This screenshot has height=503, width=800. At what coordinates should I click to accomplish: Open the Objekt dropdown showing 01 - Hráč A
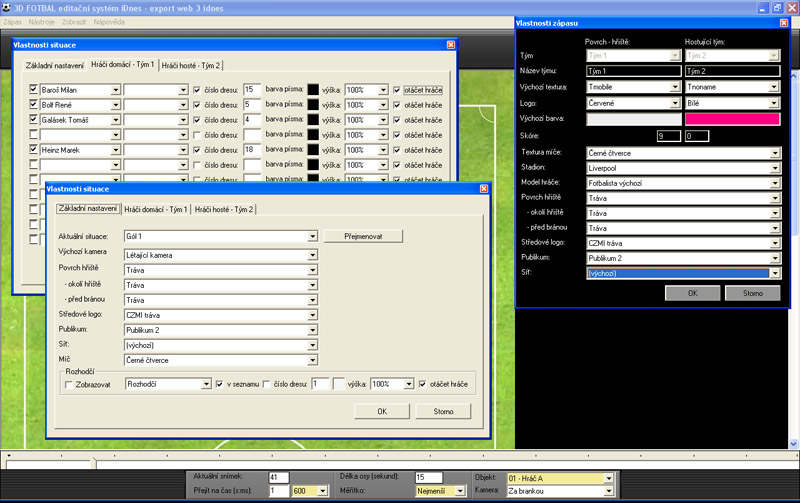point(608,478)
